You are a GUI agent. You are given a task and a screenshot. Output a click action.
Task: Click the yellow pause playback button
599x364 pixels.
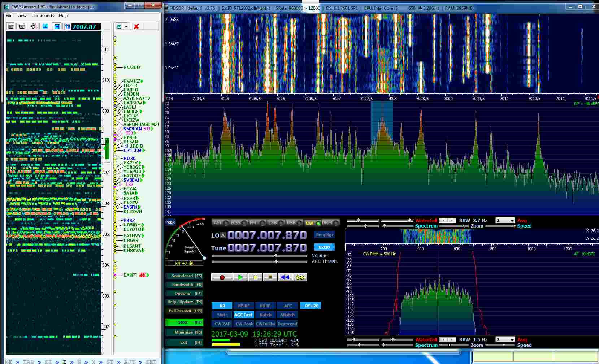[x=255, y=277]
